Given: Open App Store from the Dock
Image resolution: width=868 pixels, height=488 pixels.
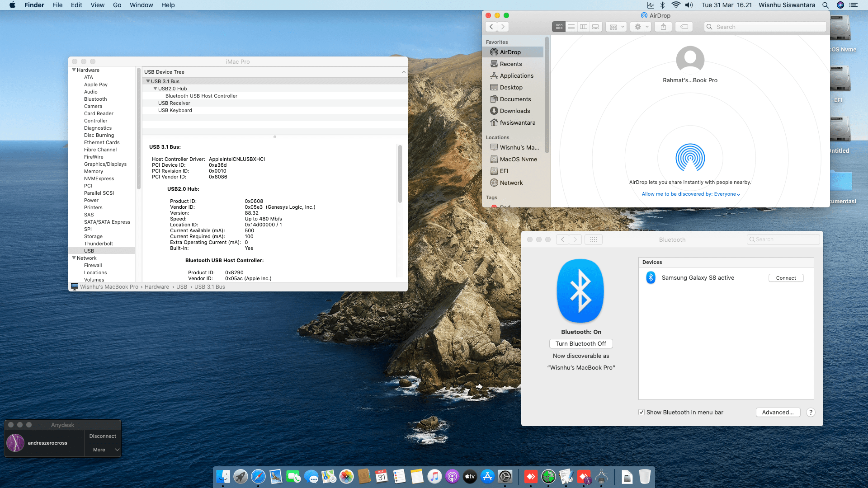Looking at the screenshot, I should tap(487, 476).
